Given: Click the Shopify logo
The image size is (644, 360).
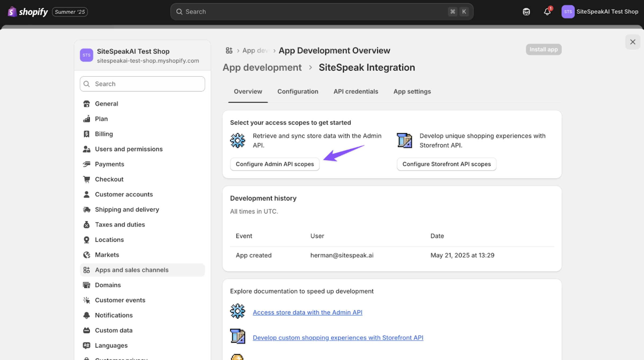Looking at the screenshot, I should (28, 12).
